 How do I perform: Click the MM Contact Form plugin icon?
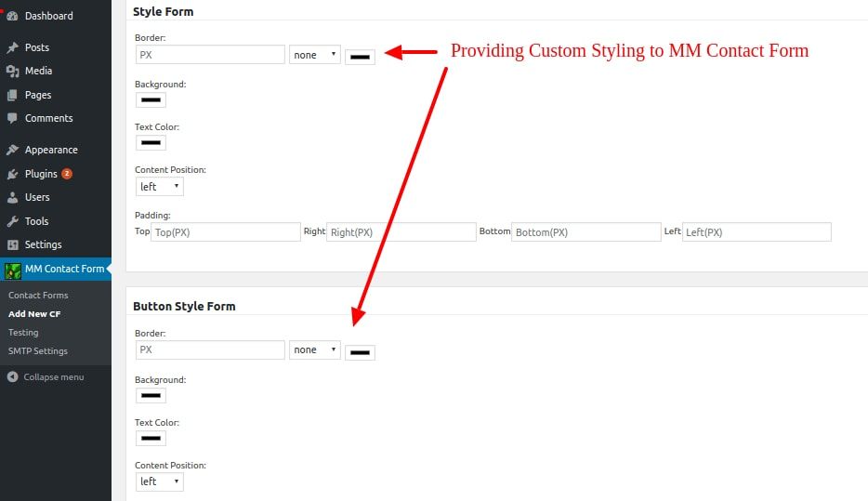click(13, 271)
